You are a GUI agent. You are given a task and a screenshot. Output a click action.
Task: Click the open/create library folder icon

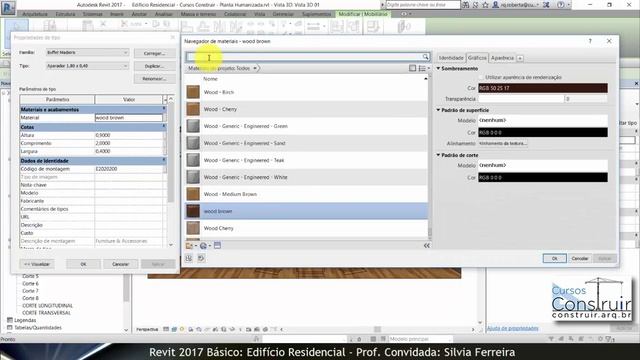tap(190, 245)
